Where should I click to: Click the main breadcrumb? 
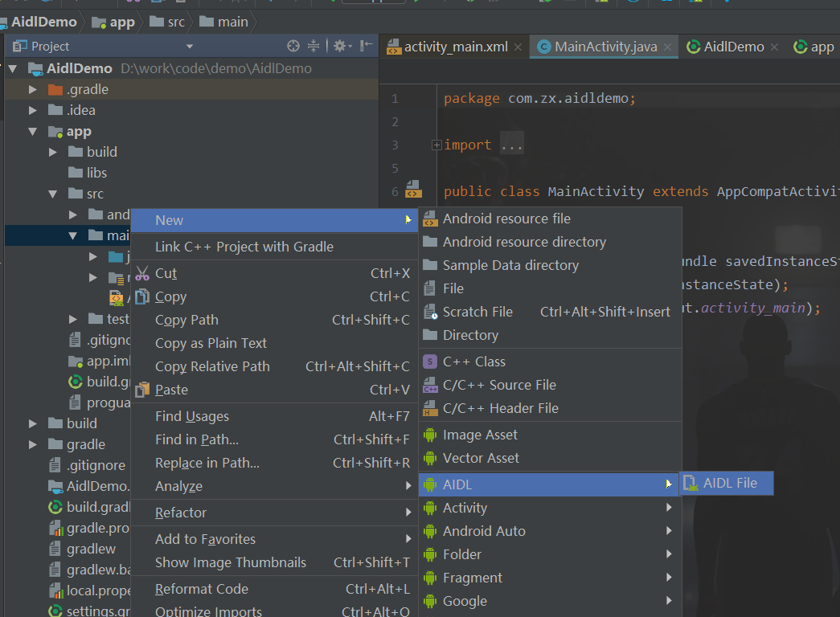point(224,22)
